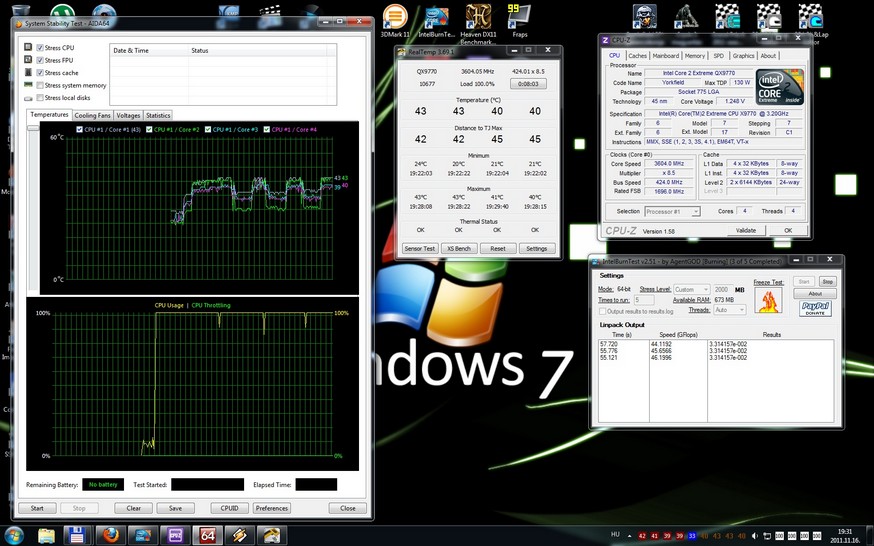The image size is (874, 546).
Task: Switch to AIDA64 taskbar button
Action: pos(207,535)
